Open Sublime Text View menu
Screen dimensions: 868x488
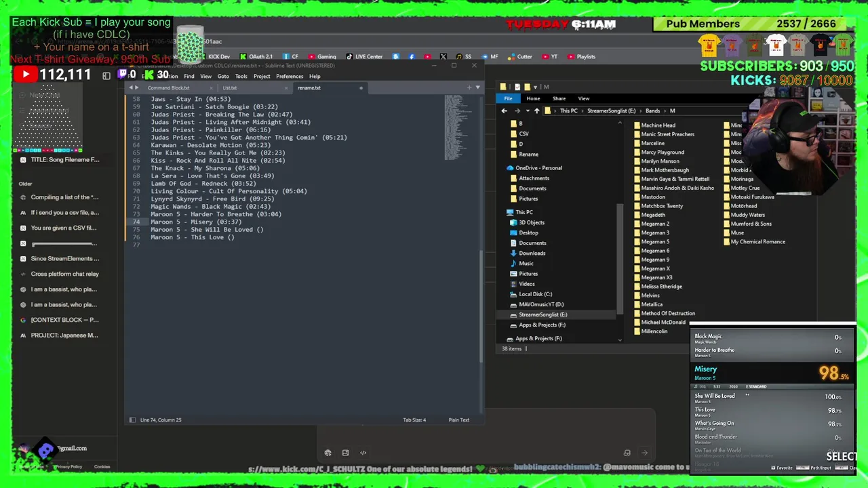(x=205, y=77)
